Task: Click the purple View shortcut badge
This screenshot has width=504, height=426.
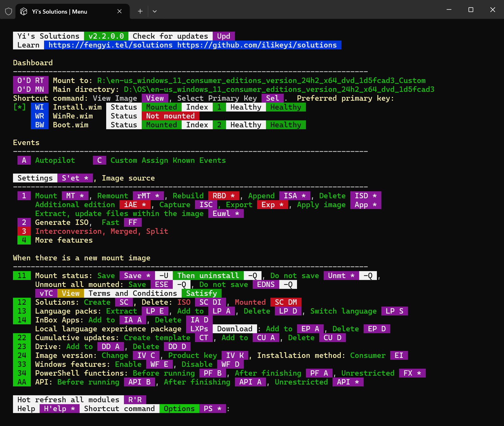Action: (155, 98)
